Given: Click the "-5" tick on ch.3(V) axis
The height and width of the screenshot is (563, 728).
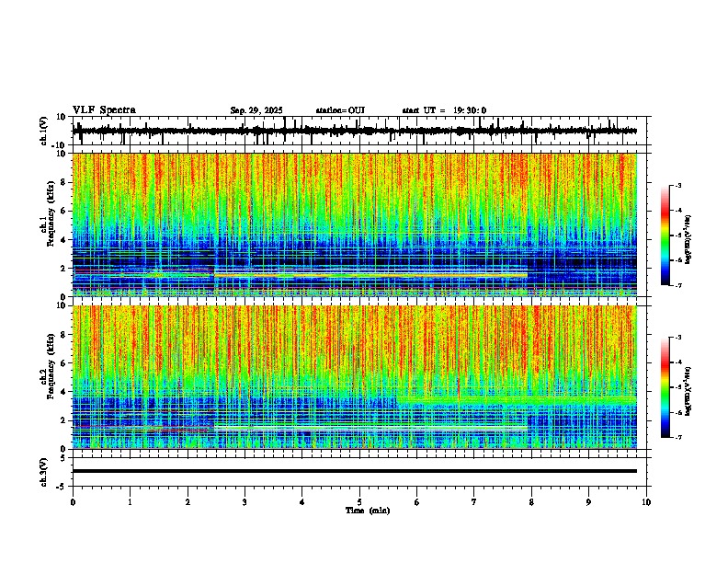Looking at the screenshot, I should (x=63, y=487).
